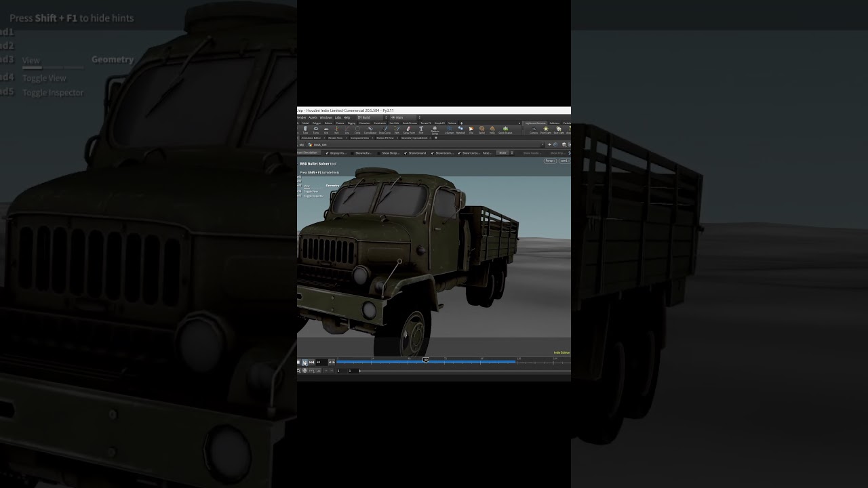Open the Main radial menu dropdown
Viewport: 868px width, 488px height.
click(406, 117)
